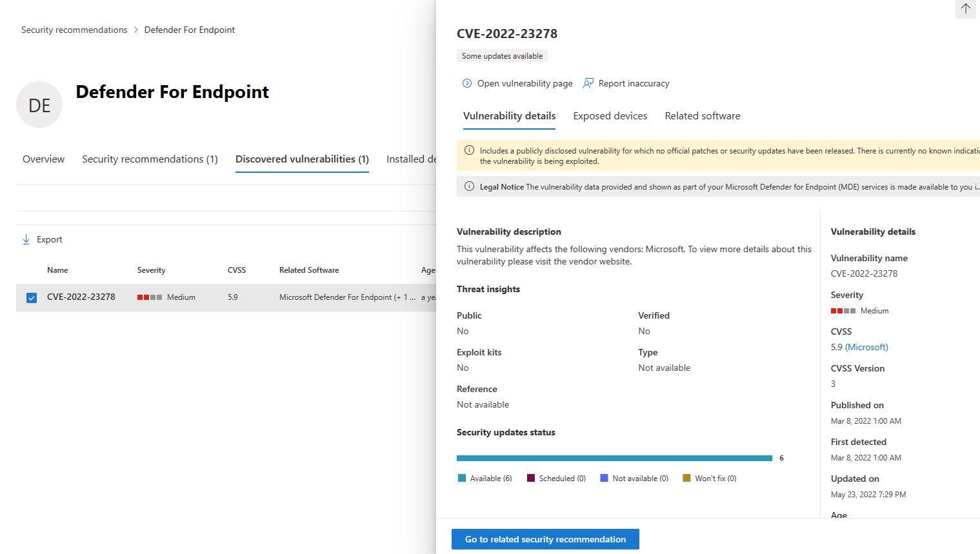The image size is (980, 554).
Task: Click the publicly disclosed vulnerability warning text
Action: point(730,156)
